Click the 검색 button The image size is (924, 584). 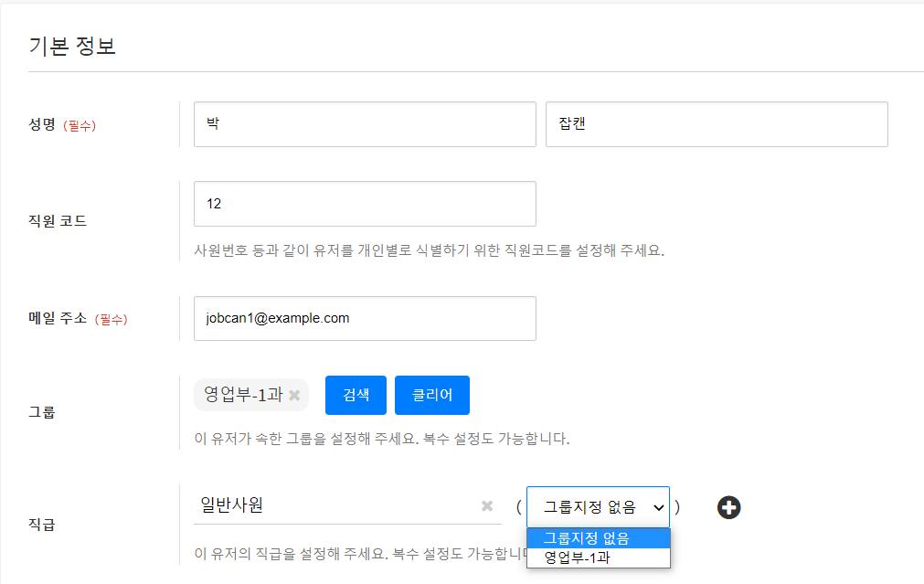click(356, 395)
